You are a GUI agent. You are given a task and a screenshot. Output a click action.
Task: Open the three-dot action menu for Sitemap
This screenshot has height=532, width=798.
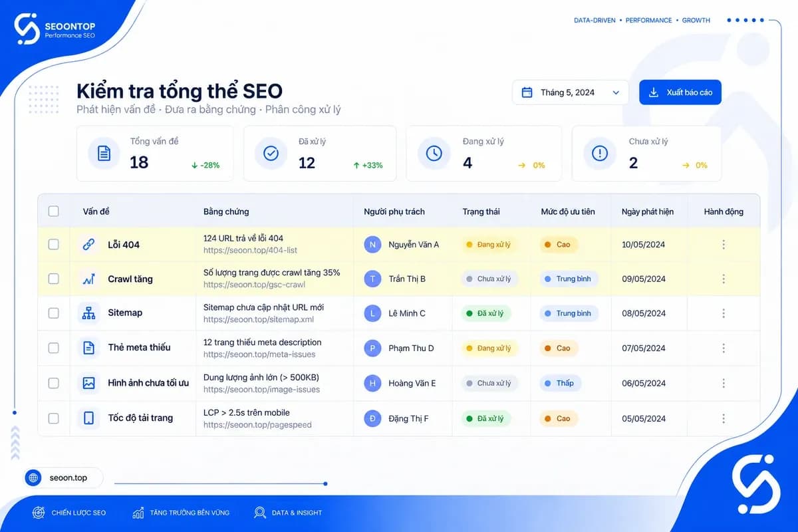[724, 313]
